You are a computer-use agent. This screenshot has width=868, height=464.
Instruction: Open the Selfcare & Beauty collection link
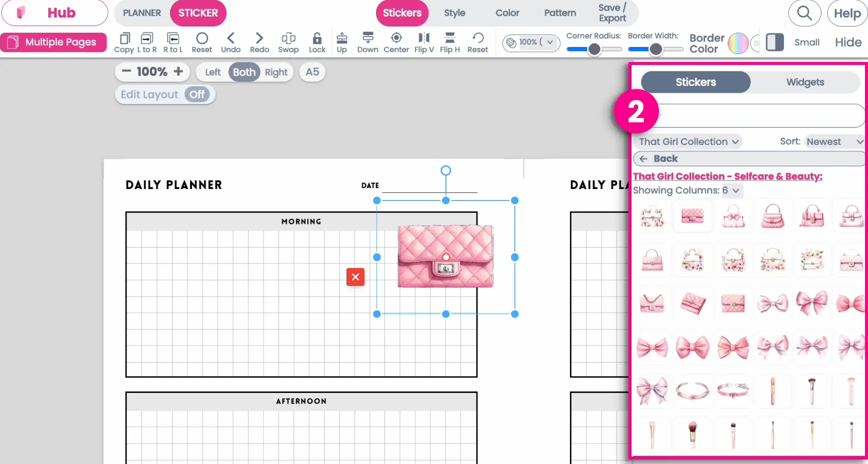tap(727, 176)
